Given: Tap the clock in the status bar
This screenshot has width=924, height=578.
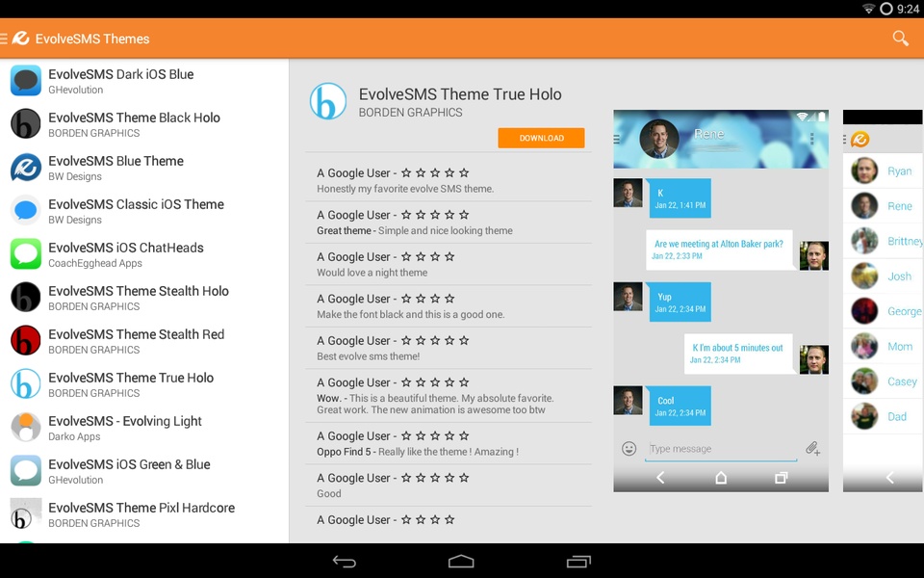Looking at the screenshot, I should [908, 9].
